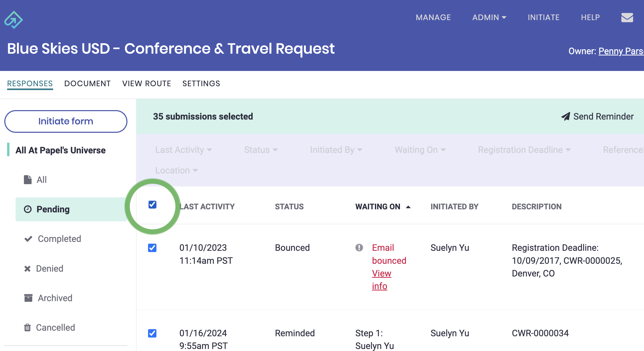
Task: Click the Initiate form button
Action: [66, 121]
